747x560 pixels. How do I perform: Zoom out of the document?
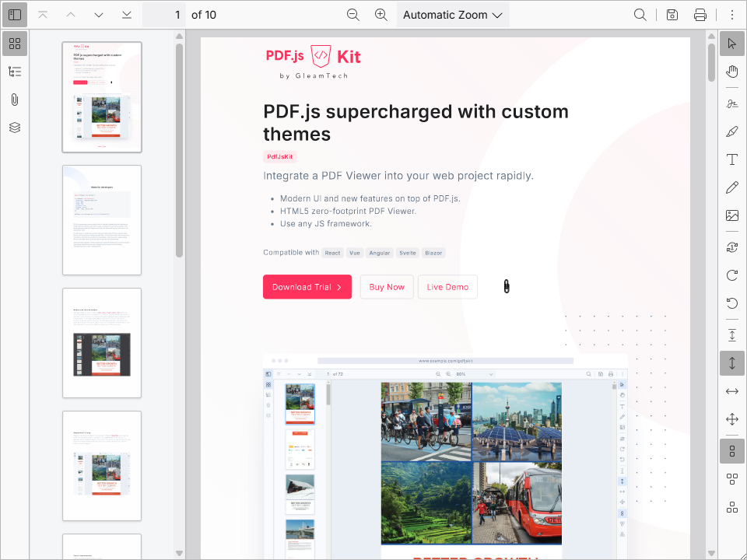tap(353, 15)
